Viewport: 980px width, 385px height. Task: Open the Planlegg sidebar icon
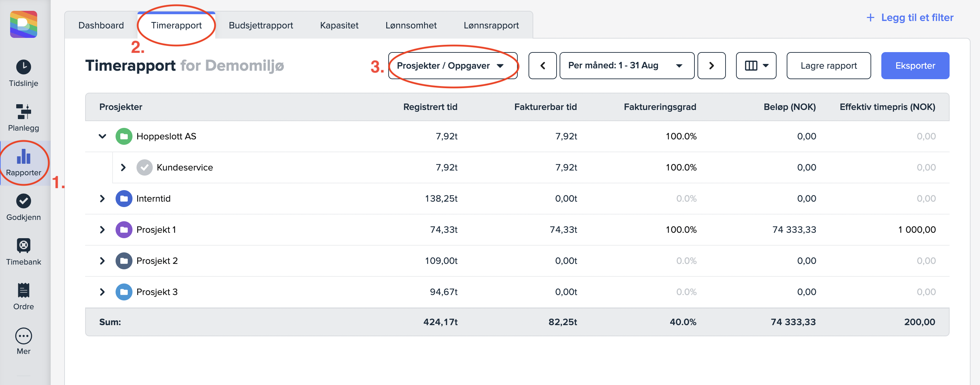pos(24,112)
